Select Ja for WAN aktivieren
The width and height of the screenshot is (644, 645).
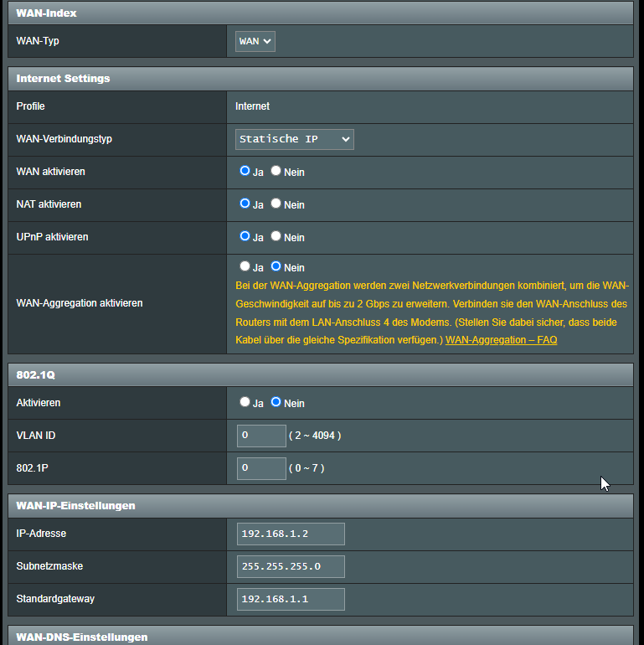pyautogui.click(x=245, y=171)
